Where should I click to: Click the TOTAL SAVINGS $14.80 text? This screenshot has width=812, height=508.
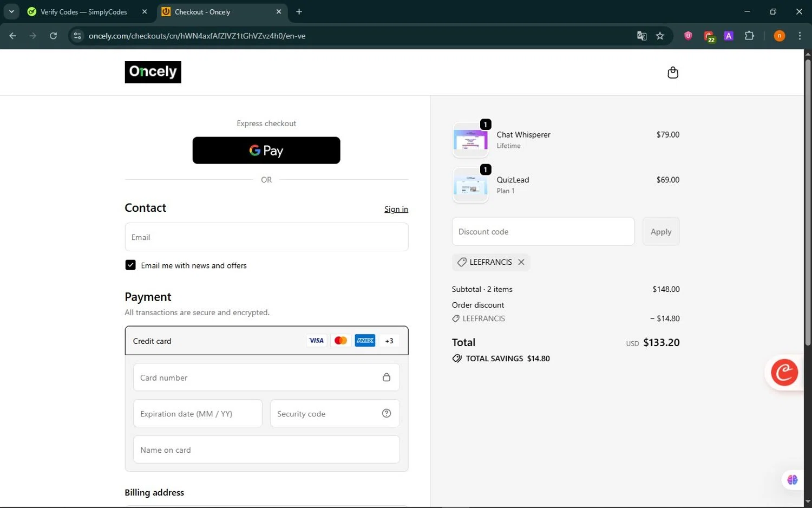point(508,359)
